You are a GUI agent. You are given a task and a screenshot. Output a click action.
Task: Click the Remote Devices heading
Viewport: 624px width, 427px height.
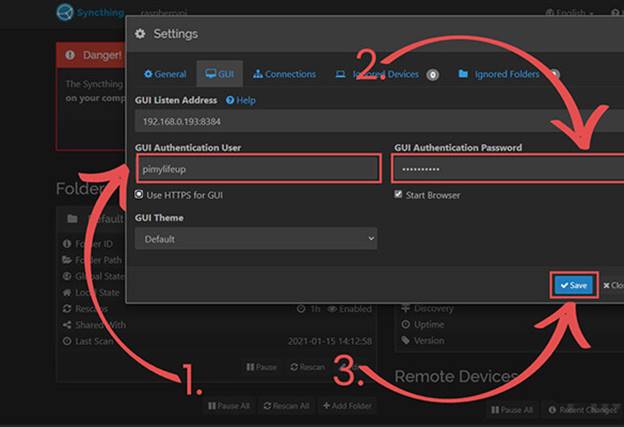456,376
